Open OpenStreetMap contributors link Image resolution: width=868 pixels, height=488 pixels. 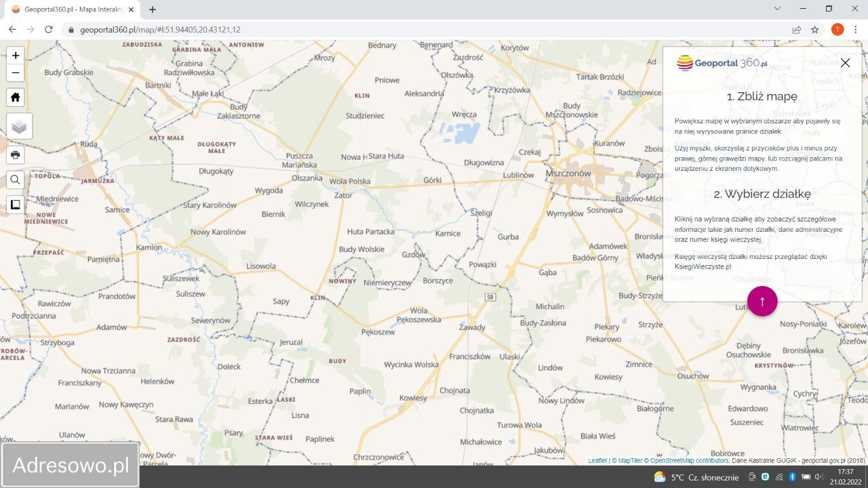686,461
